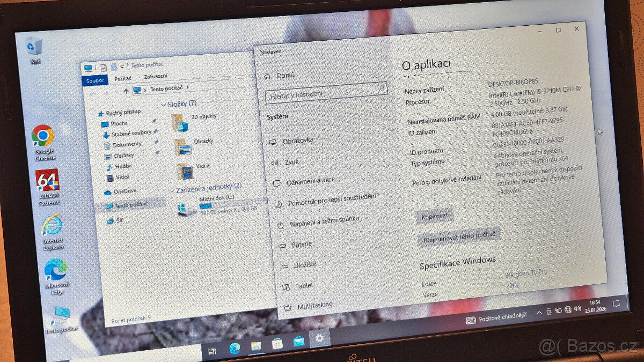Select Hudba in navigation pane
Screen dimensions: 644x362
coord(123,166)
